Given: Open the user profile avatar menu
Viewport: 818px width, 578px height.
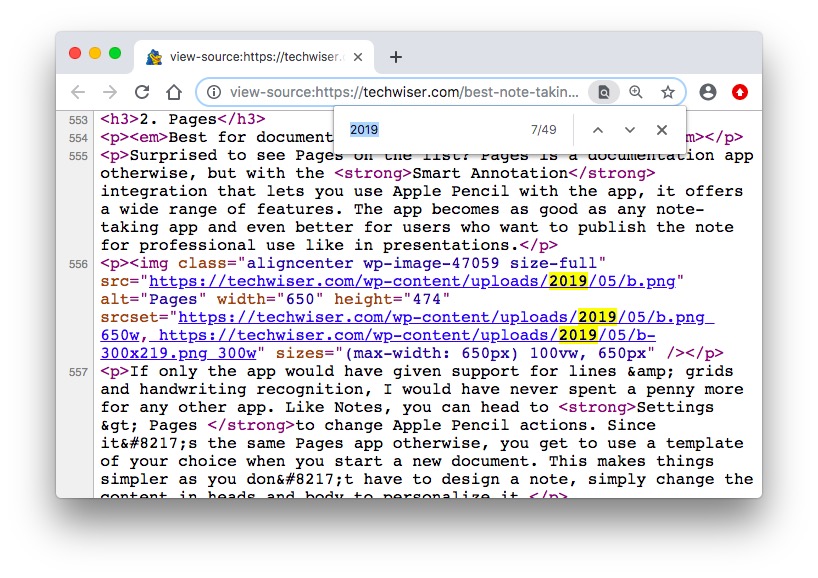Looking at the screenshot, I should [708, 92].
